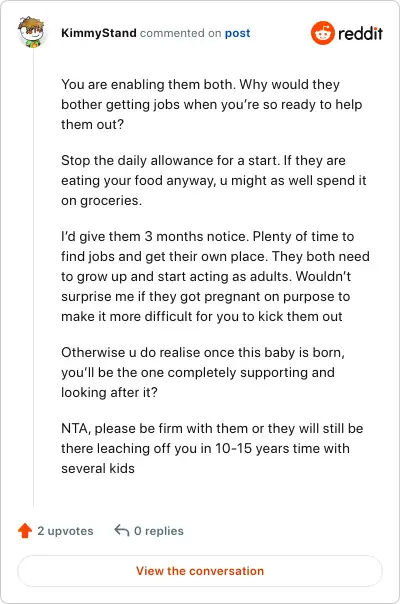Click the vertical comment thread line
400x604 pixels.
click(x=34, y=277)
